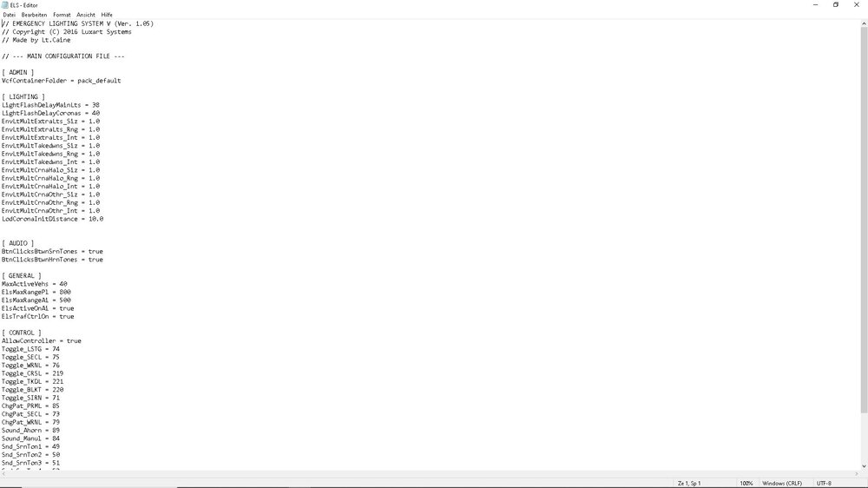868x488 pixels.
Task: Close the ELS Editor window
Action: (x=857, y=5)
